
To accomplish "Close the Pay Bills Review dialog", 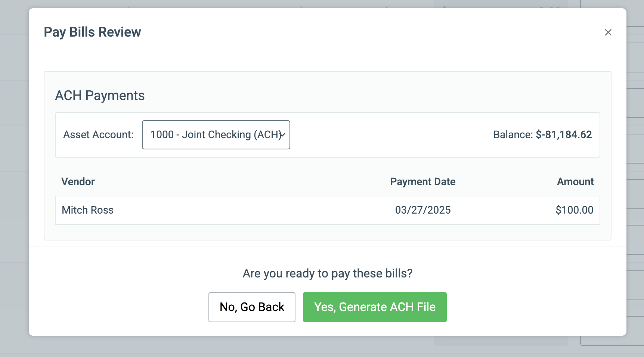I will tap(608, 32).
